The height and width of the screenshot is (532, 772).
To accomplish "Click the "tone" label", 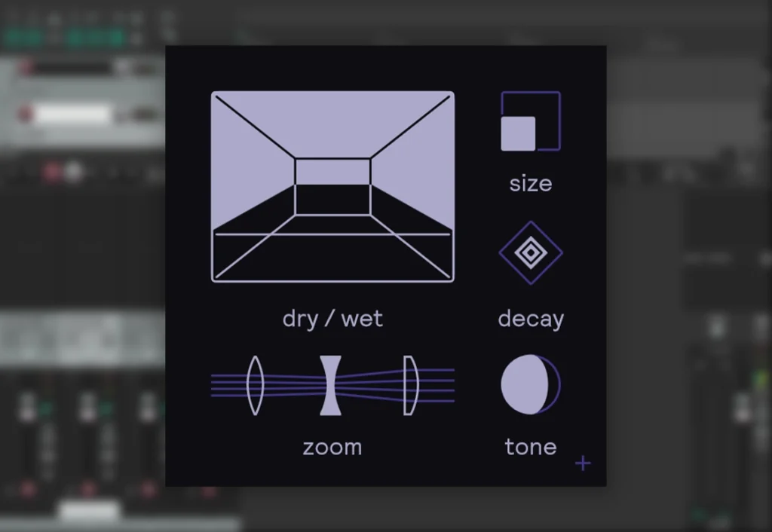I will [531, 447].
